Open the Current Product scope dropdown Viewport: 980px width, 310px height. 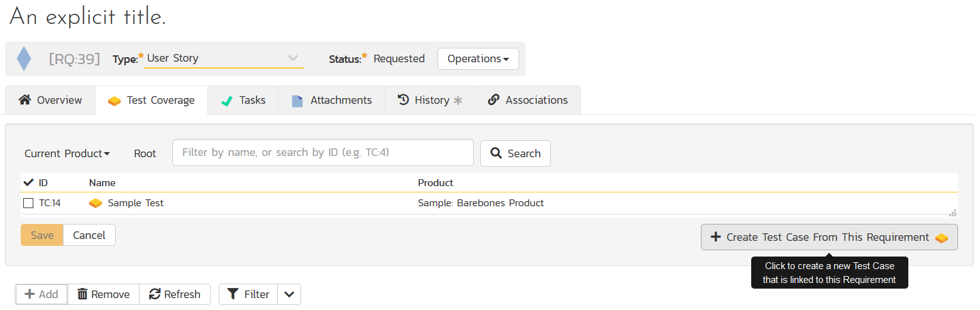tap(67, 153)
